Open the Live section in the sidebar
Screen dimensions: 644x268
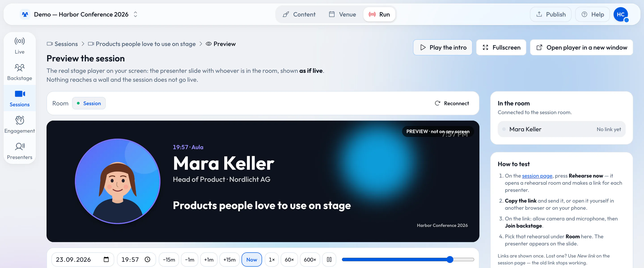tap(19, 46)
